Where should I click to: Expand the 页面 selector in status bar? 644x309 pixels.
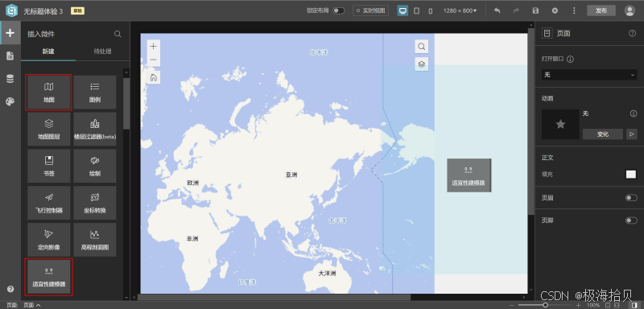coord(32,305)
